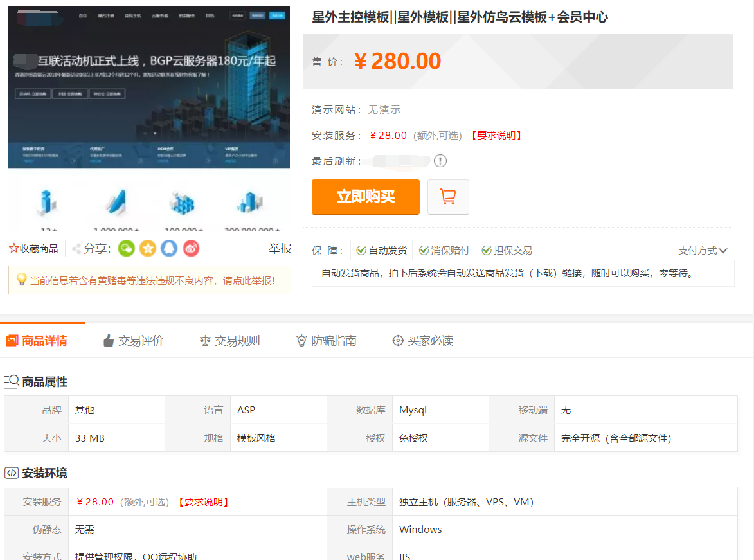
Task: Click the info icon beside 最后刷新
Action: point(440,161)
